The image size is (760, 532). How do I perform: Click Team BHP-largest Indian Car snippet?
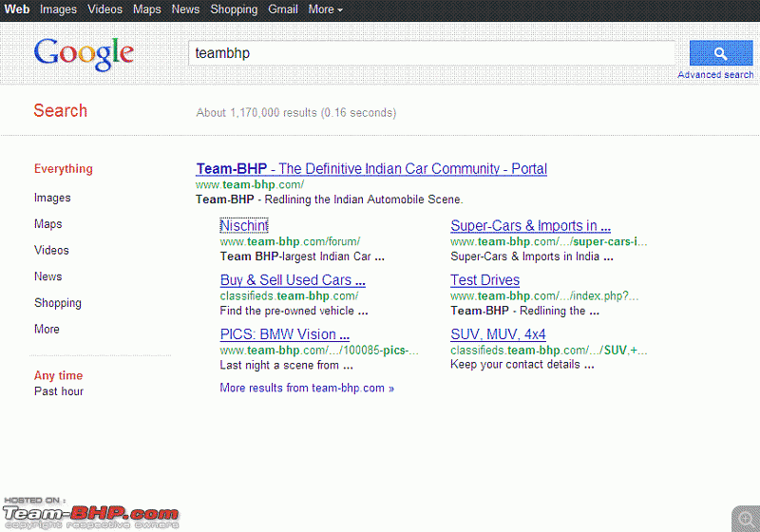(x=302, y=256)
